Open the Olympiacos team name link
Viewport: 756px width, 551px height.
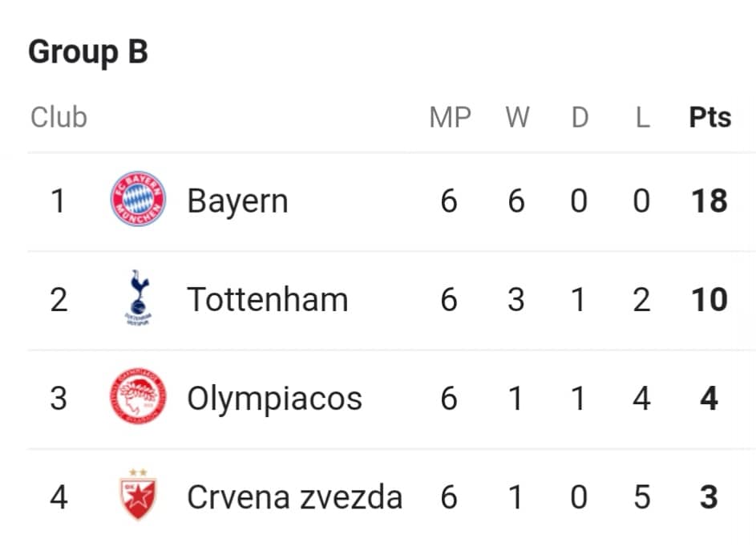[274, 399]
